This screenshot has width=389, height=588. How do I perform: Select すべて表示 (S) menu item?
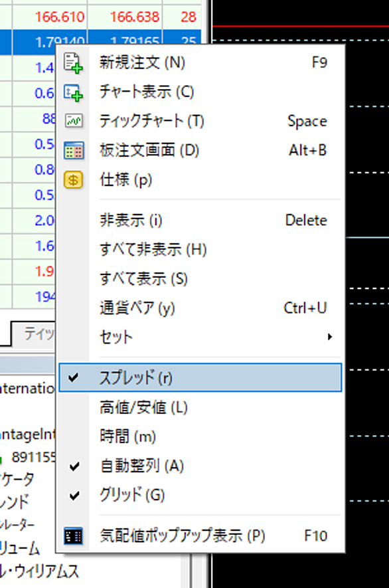click(x=200, y=278)
